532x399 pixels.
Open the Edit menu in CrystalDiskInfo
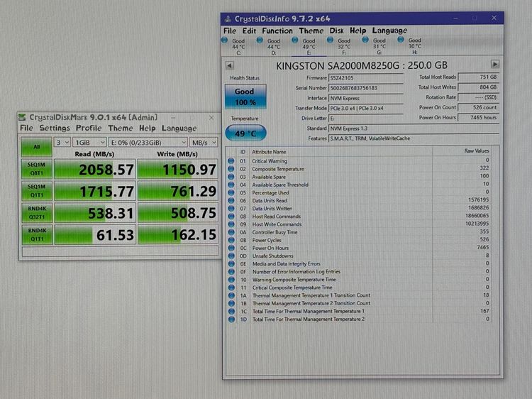tap(249, 31)
